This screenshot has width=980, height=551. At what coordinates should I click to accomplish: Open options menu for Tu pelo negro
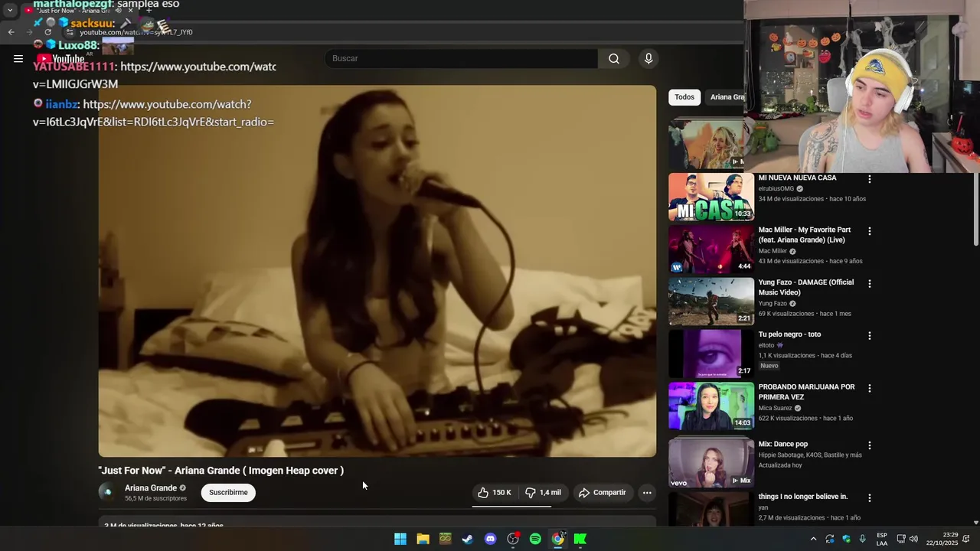[x=869, y=336]
